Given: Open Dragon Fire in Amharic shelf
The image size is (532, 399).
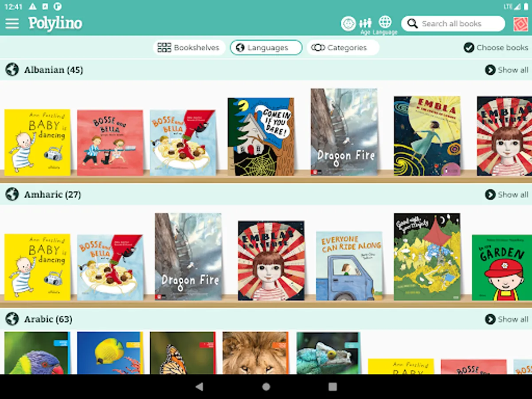Looking at the screenshot, I should [x=188, y=257].
